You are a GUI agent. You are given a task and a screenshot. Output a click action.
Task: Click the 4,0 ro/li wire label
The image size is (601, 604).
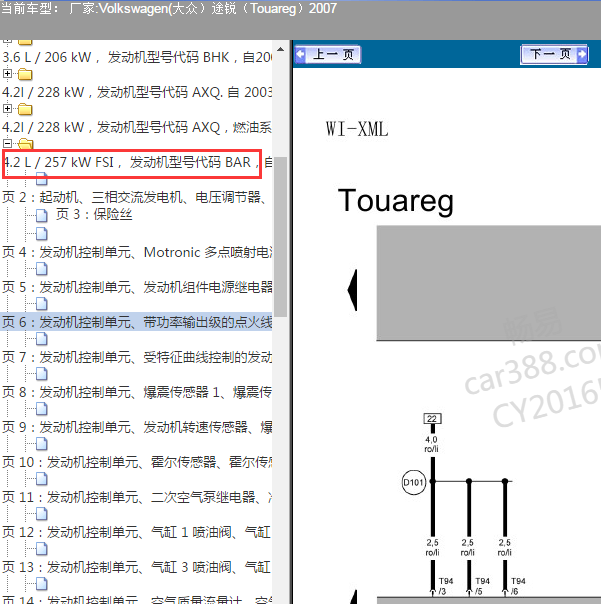pos(431,444)
